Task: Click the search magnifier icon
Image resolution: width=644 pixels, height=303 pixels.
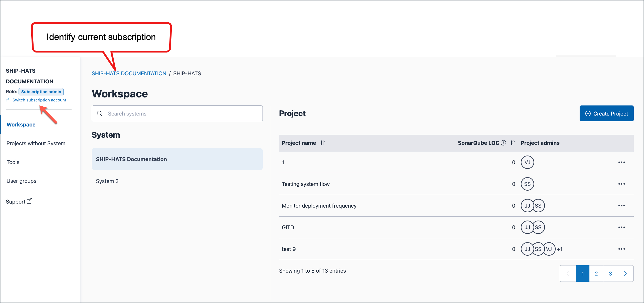Action: pyautogui.click(x=100, y=114)
